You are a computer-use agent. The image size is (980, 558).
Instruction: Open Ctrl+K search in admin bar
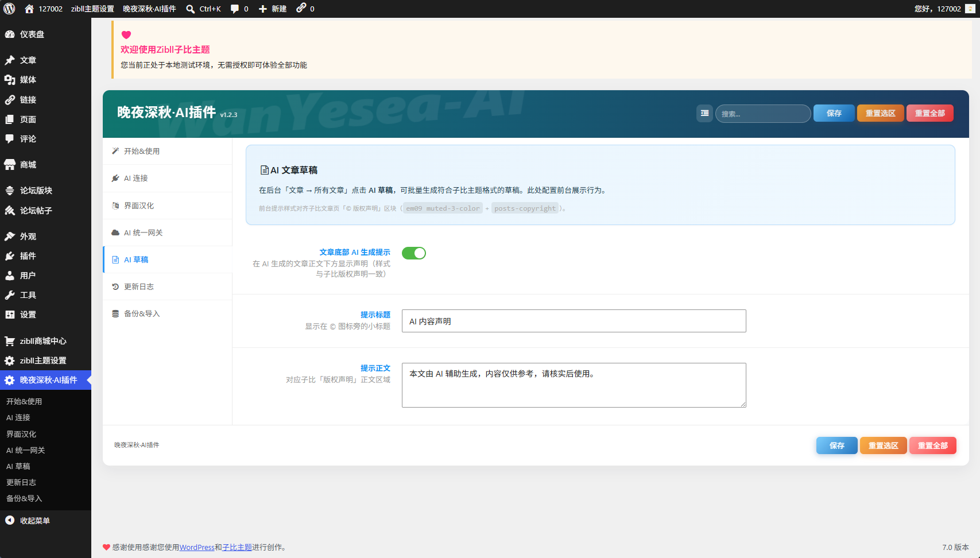click(204, 9)
